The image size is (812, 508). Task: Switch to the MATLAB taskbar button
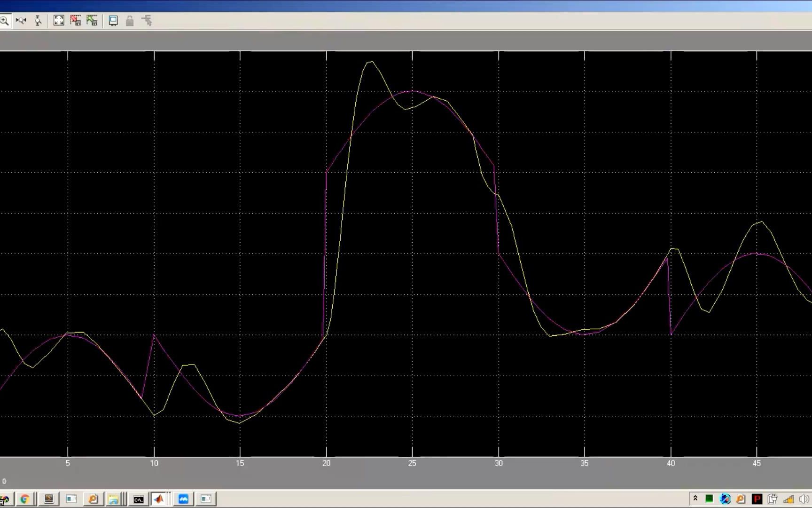(x=159, y=499)
